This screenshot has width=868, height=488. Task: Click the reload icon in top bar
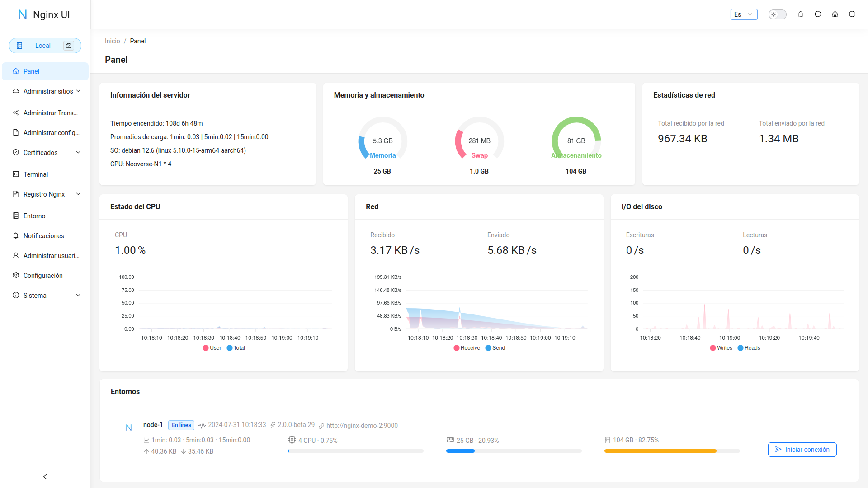818,14
